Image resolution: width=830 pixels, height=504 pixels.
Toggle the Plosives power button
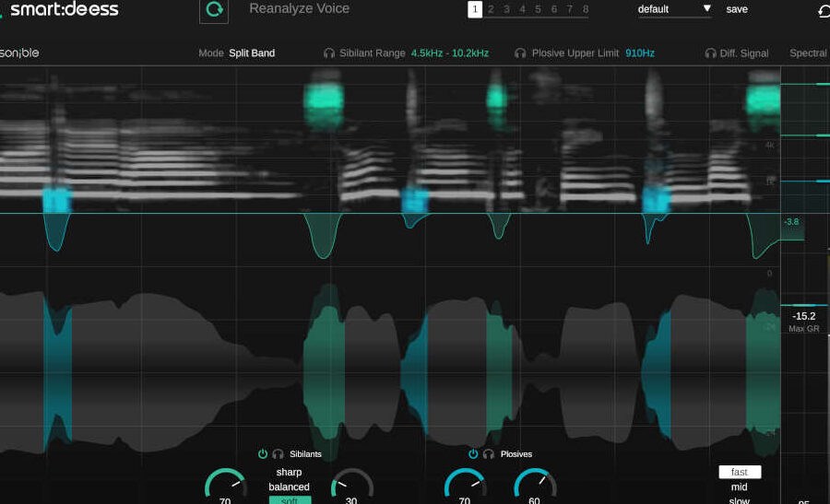tap(473, 453)
